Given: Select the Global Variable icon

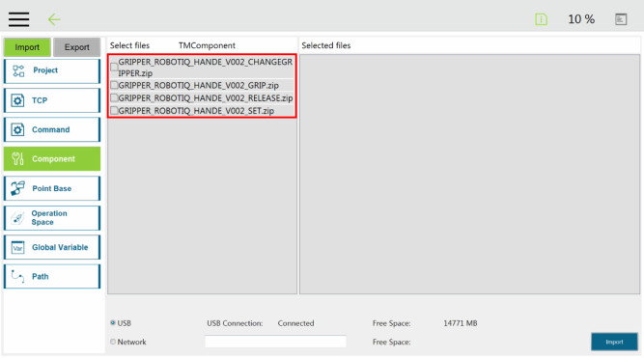Looking at the screenshot, I should pyautogui.click(x=17, y=248).
